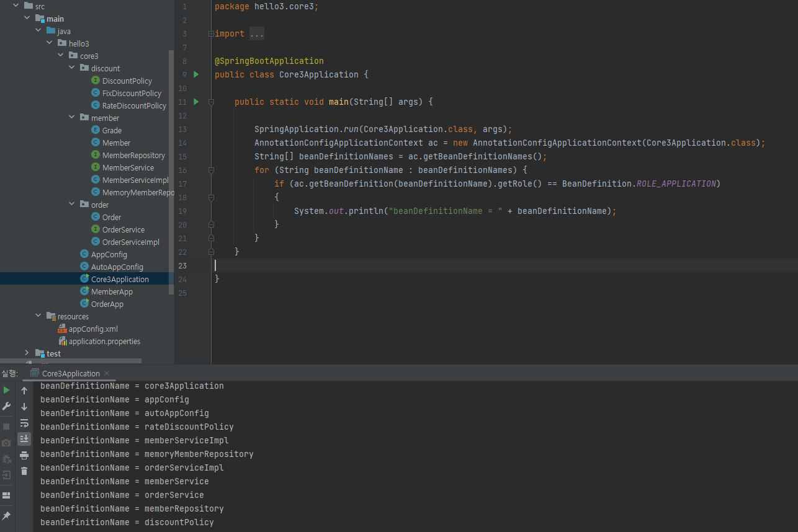Click console line ending memoryMemberRepository
Viewport: 798px width, 532px height.
[x=147, y=454]
